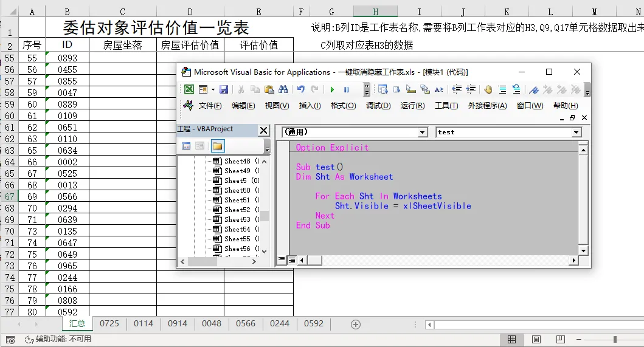Click the Copy icon in VBA toolbar

(255, 89)
